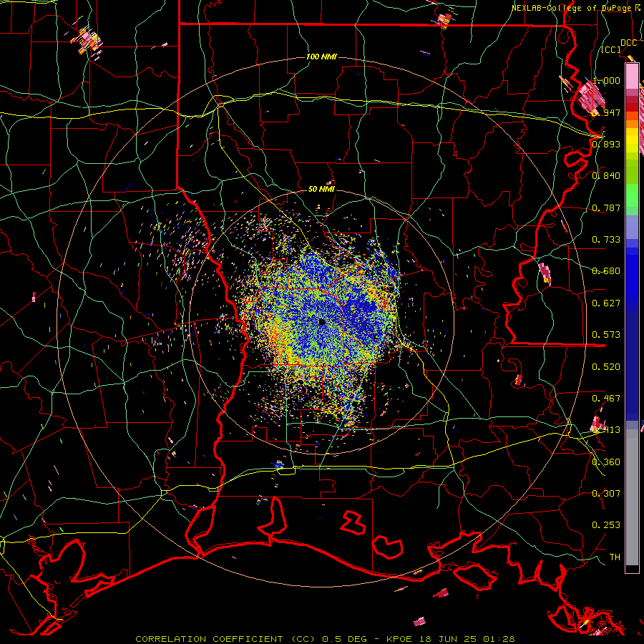This screenshot has height=644, width=644.
Task: Select the 0.680 scale label
Action: (x=606, y=270)
